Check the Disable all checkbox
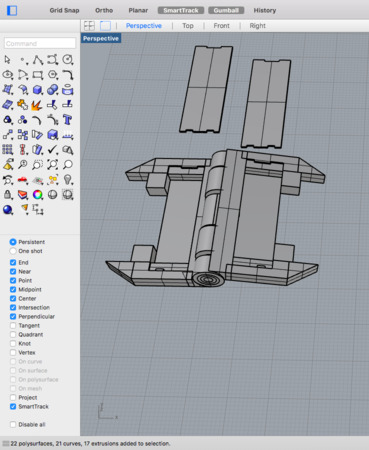 point(13,424)
